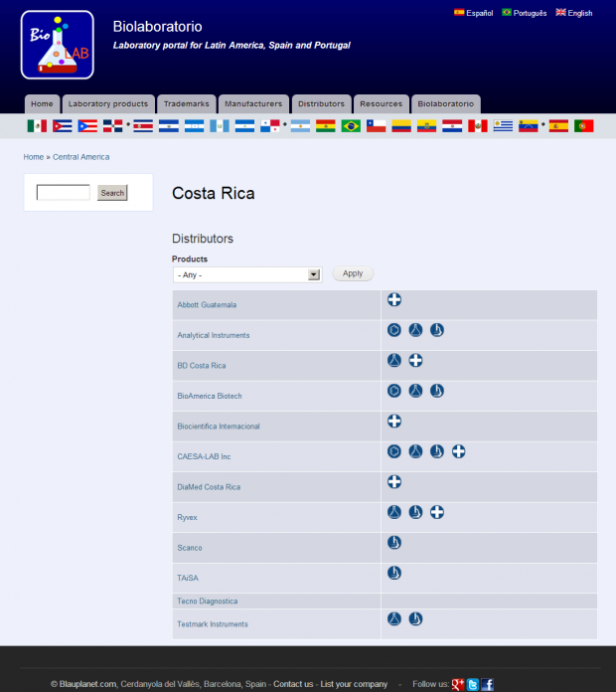The image size is (616, 692).
Task: Click the flask icon in Analytical Instruments row
Action: pyautogui.click(x=415, y=330)
